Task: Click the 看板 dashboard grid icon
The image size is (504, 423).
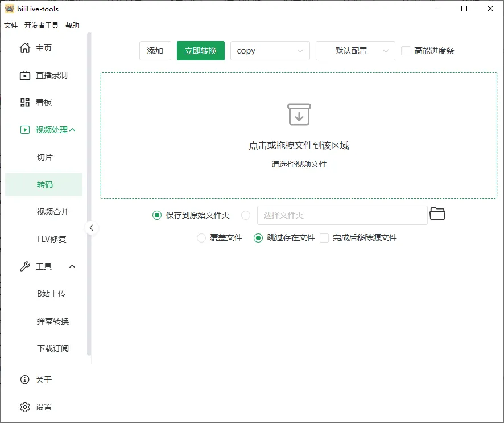Action: [25, 102]
